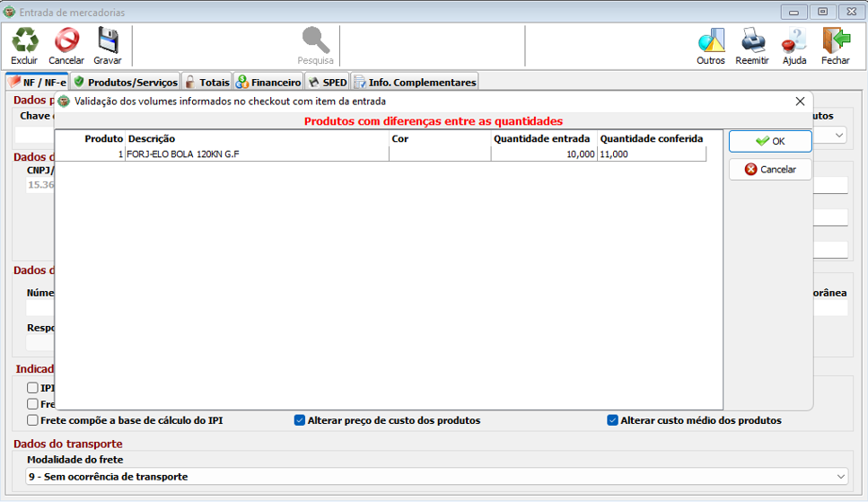Enable Frete compõe a base de cálculo do IPI
The width and height of the screenshot is (868, 502).
pos(33,420)
